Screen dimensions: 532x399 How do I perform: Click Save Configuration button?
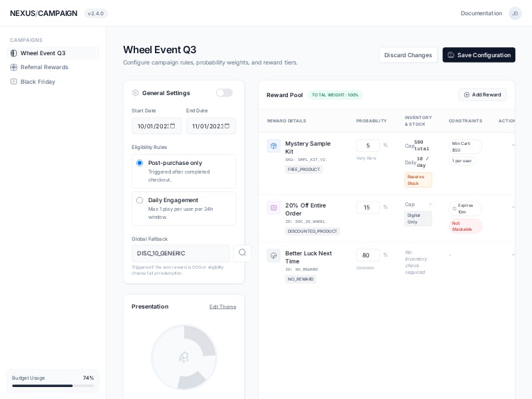(x=479, y=55)
